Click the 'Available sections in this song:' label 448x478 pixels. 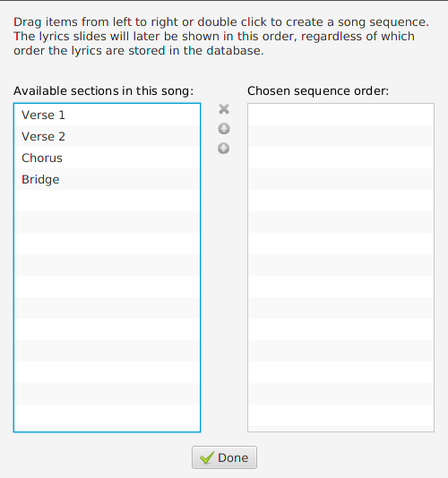click(x=103, y=90)
